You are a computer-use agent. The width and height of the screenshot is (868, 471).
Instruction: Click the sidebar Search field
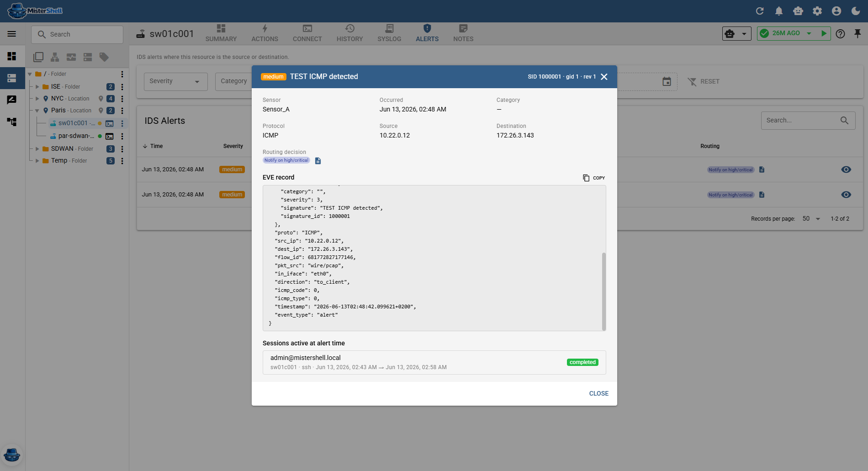(x=77, y=34)
